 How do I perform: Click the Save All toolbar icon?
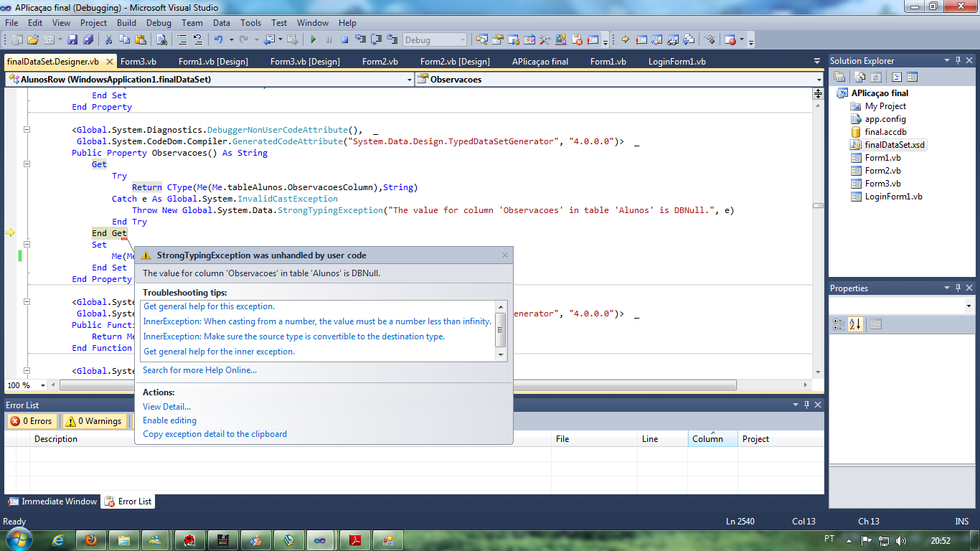pyautogui.click(x=88, y=40)
